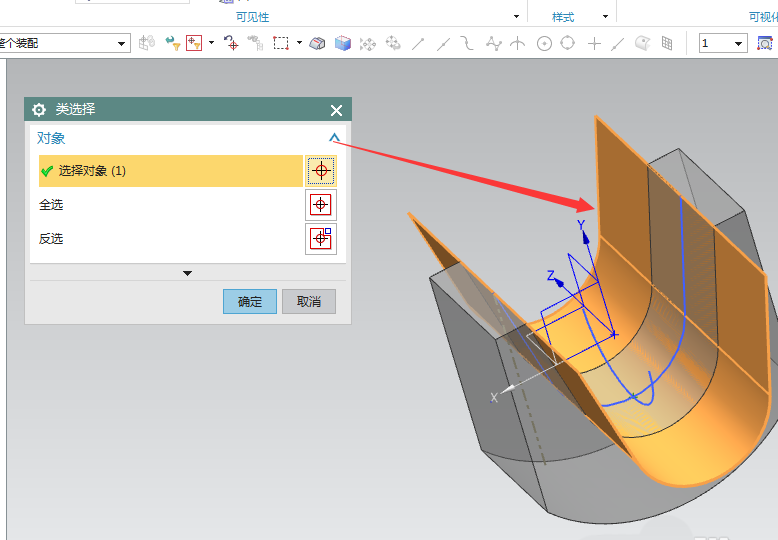Image resolution: width=778 pixels, height=540 pixels.
Task: Open the dropdown showing value 1
Action: [x=739, y=44]
